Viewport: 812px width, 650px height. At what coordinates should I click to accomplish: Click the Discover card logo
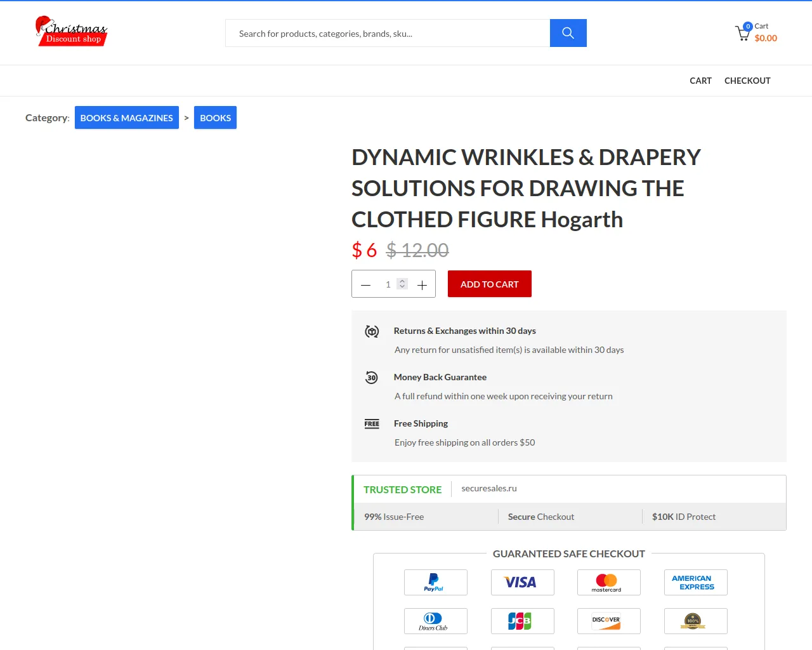[608, 621]
